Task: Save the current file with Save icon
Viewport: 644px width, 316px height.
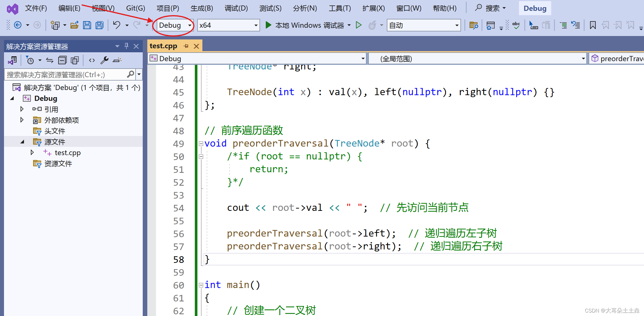Action: [87, 25]
